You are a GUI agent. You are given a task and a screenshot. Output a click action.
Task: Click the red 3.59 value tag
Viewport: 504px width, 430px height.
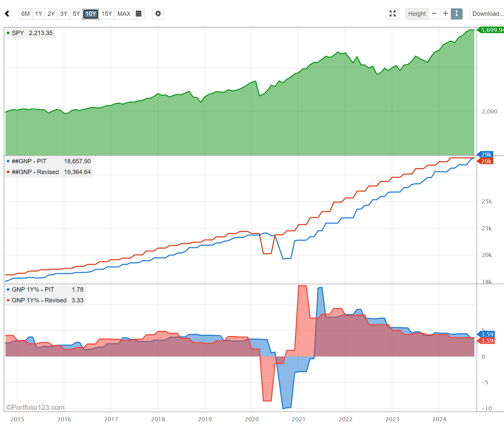486,341
